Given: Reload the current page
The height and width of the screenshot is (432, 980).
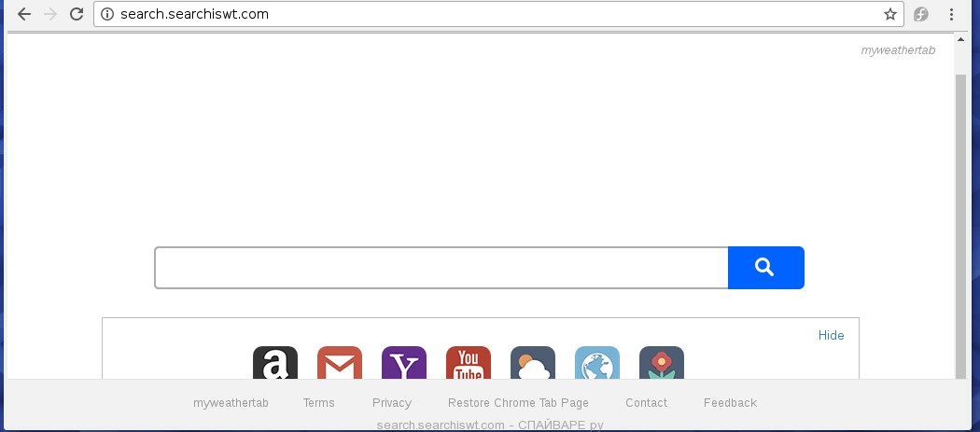Looking at the screenshot, I should [x=77, y=14].
